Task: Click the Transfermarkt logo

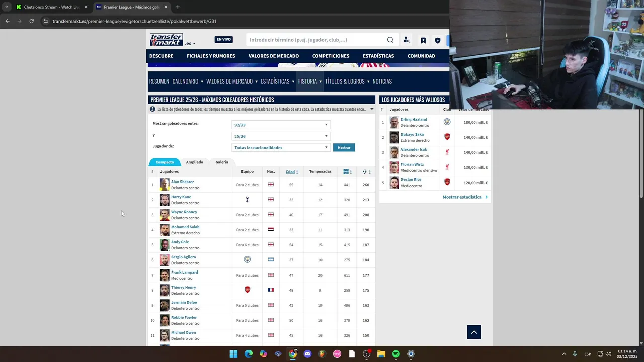Action: 166,40
